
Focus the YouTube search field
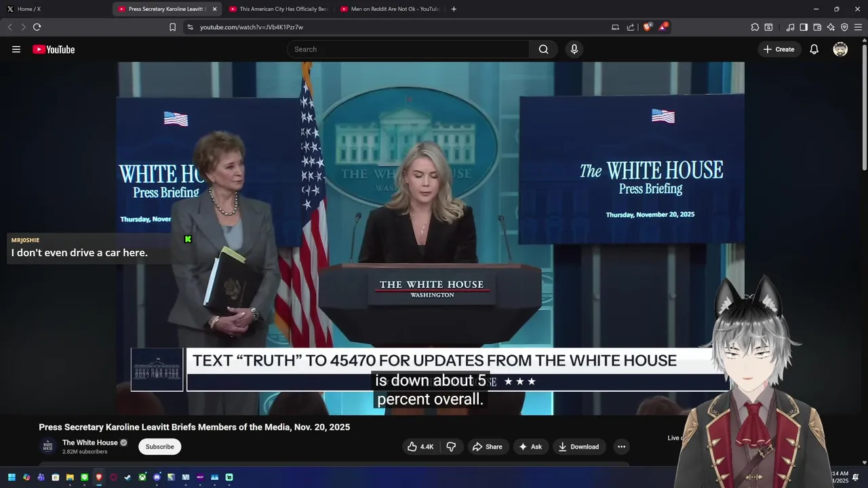(x=408, y=49)
